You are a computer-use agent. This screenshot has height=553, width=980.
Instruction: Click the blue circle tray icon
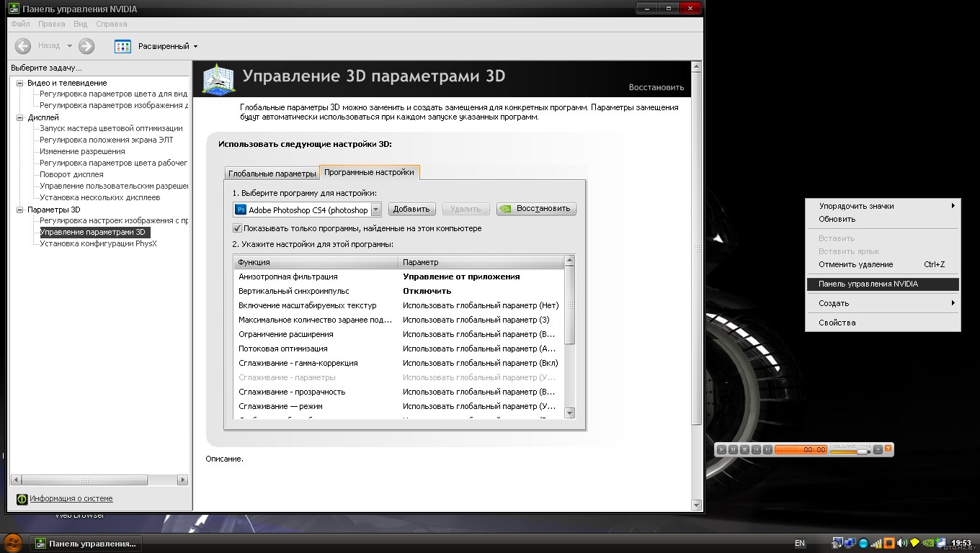point(863,544)
